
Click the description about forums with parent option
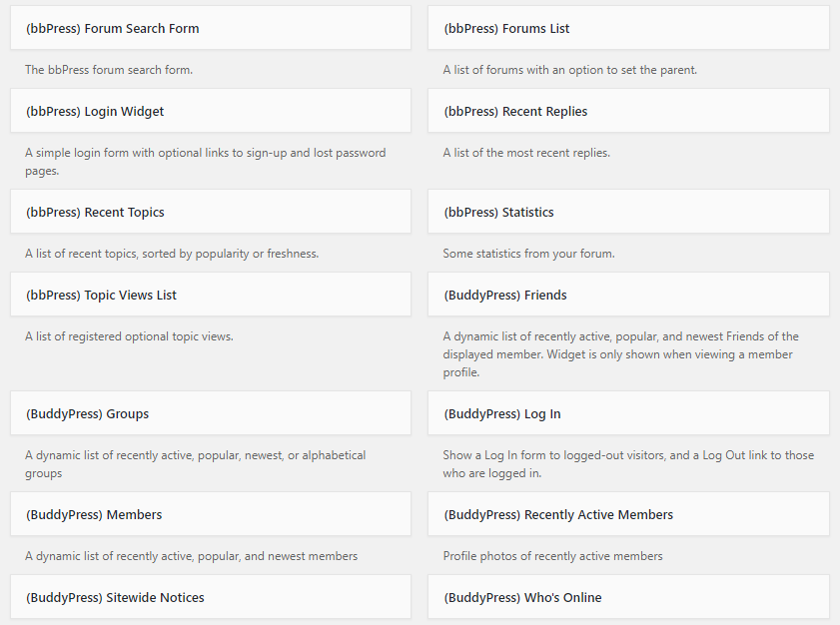pos(570,70)
